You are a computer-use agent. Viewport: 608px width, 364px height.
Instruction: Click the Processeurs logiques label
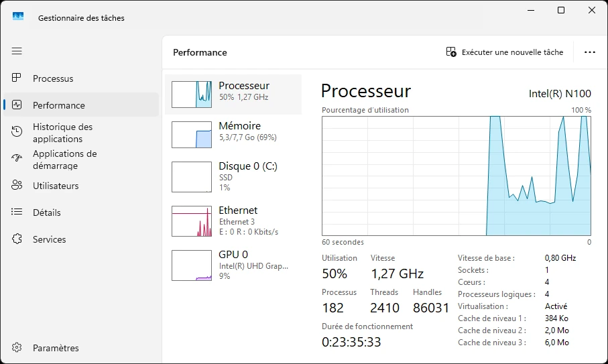(496, 294)
